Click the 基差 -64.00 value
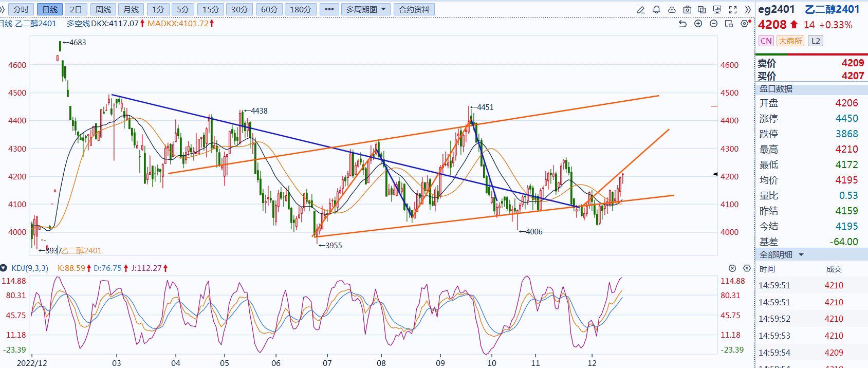868x368 pixels. [843, 242]
